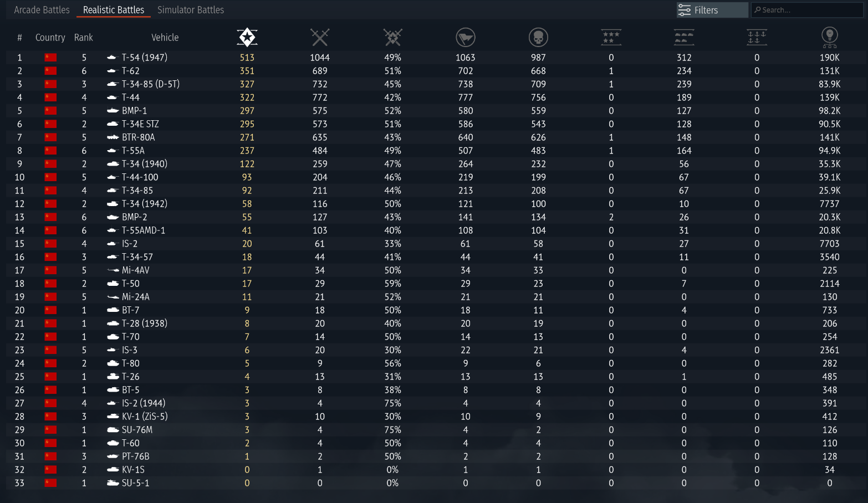The image size is (868, 503).
Task: Sort by the air targets destroyed column icon
Action: [611, 38]
